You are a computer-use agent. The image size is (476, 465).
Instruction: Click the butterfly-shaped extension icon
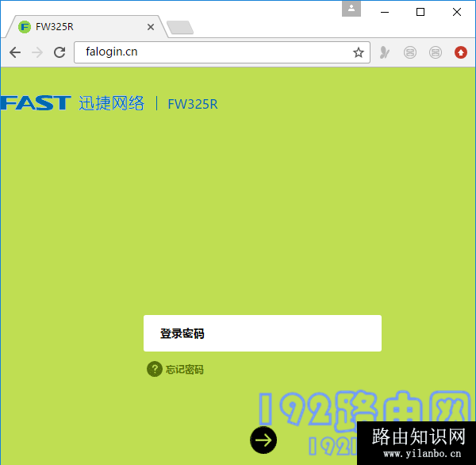point(384,52)
